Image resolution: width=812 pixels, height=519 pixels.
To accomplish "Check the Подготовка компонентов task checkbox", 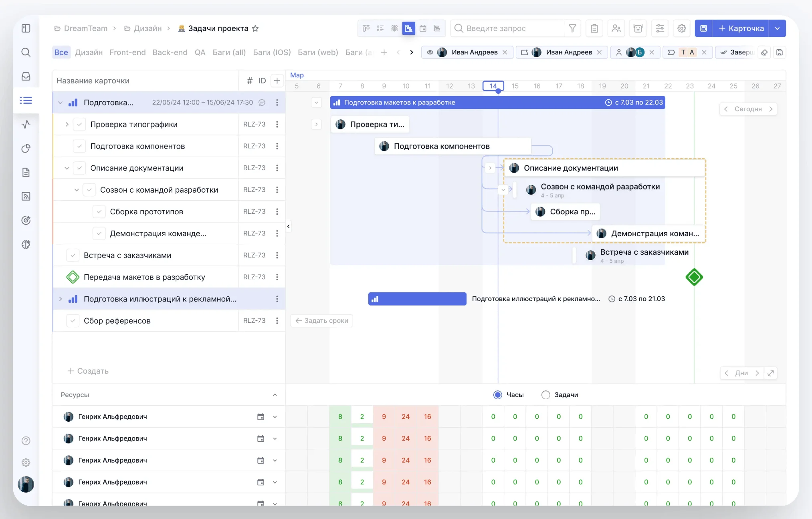I will [x=79, y=146].
